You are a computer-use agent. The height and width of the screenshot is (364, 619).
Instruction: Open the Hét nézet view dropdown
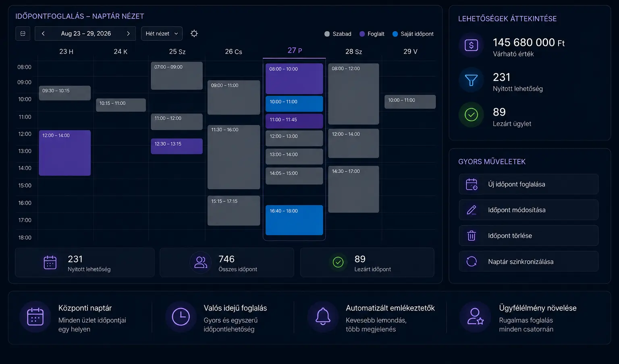162,33
